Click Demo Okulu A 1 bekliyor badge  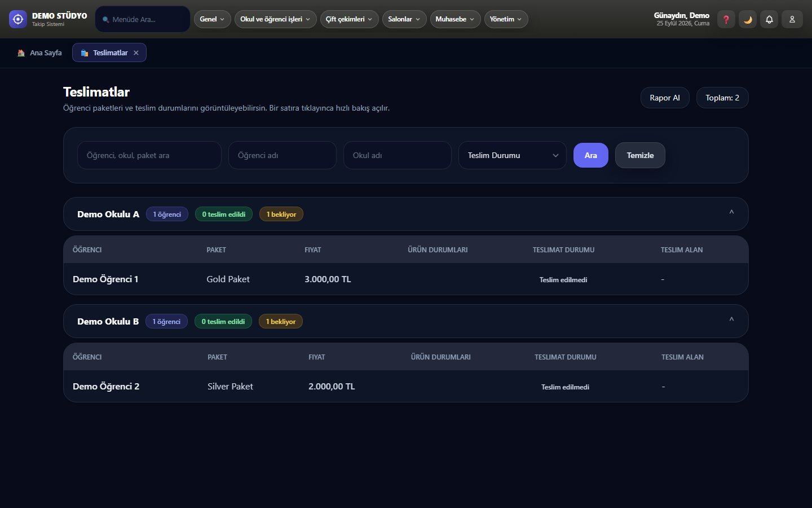coord(281,214)
